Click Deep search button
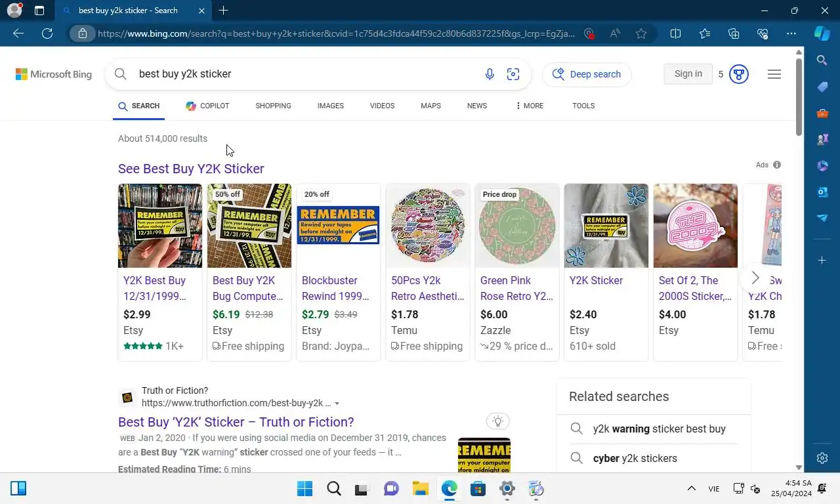This screenshot has height=504, width=840. pos(587,74)
